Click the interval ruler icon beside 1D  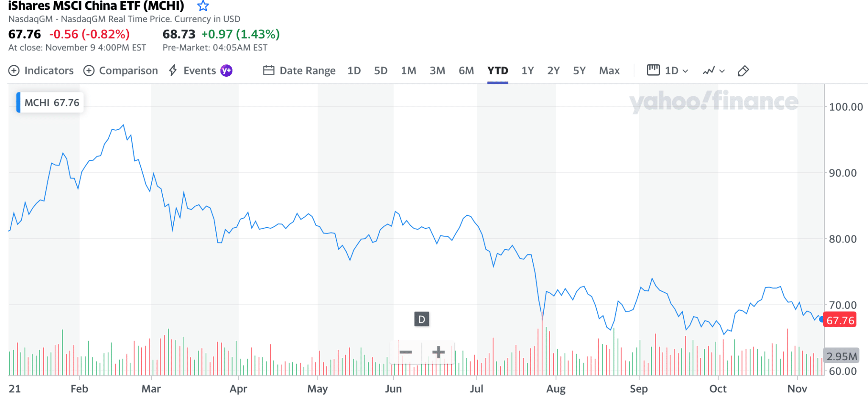coord(653,70)
